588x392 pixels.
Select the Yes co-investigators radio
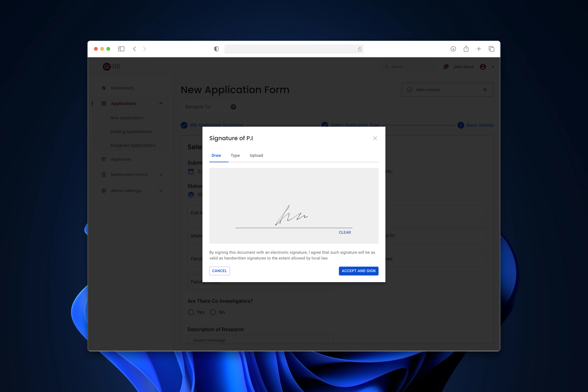click(x=191, y=312)
